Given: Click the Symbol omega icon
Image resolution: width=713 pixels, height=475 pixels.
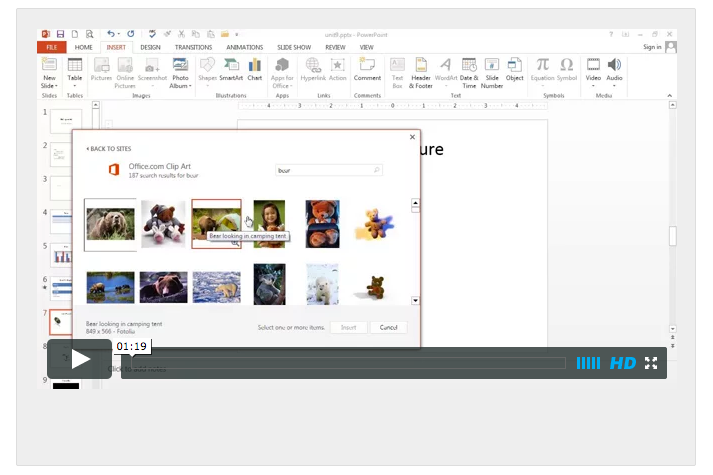Looking at the screenshot, I should coord(567,65).
